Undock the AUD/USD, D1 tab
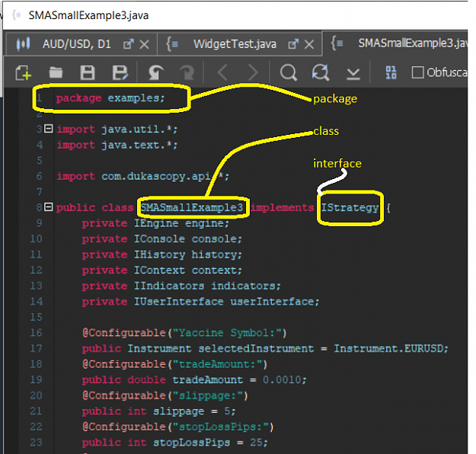The height and width of the screenshot is (454, 476). (129, 44)
